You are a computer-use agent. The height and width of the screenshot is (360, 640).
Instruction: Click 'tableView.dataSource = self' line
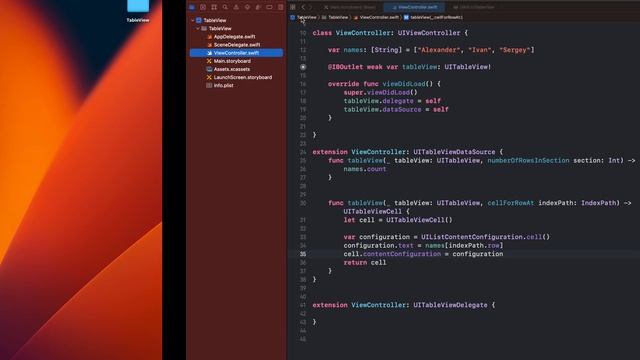pyautogui.click(x=396, y=109)
